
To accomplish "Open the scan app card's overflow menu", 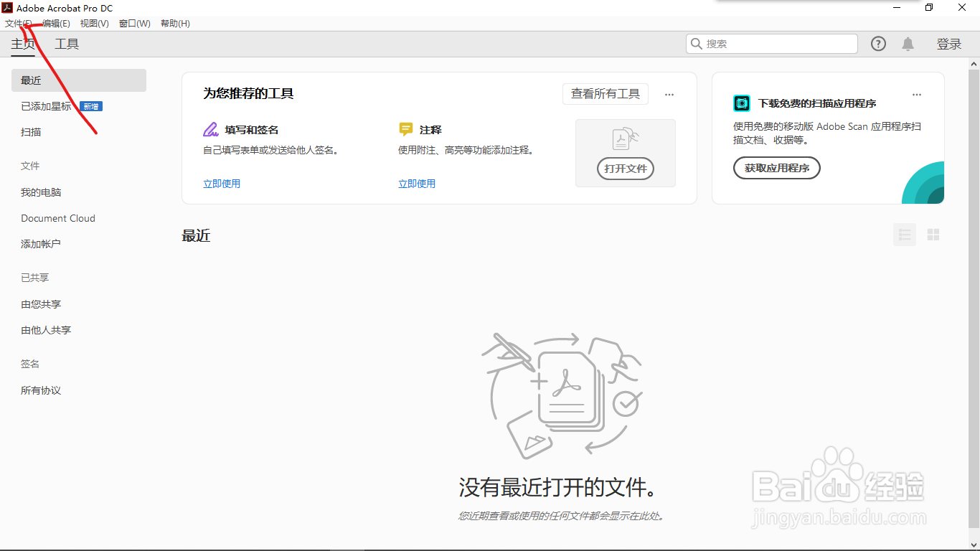I will (x=916, y=94).
